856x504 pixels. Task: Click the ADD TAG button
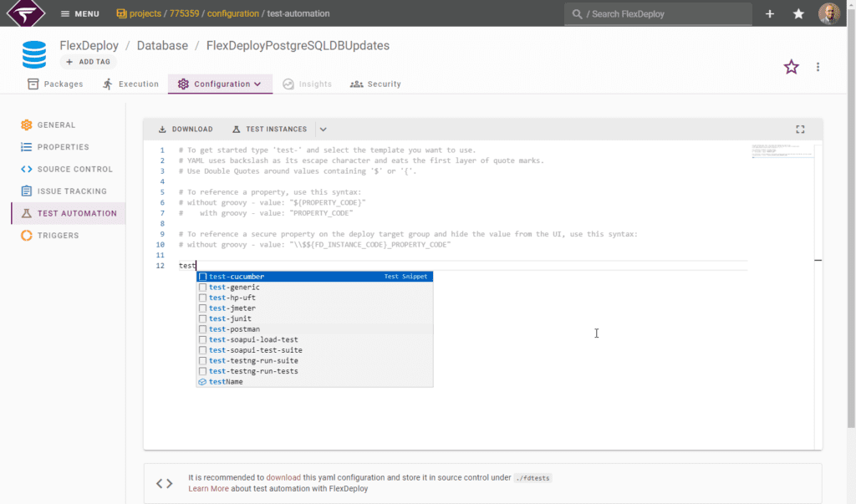tap(88, 61)
